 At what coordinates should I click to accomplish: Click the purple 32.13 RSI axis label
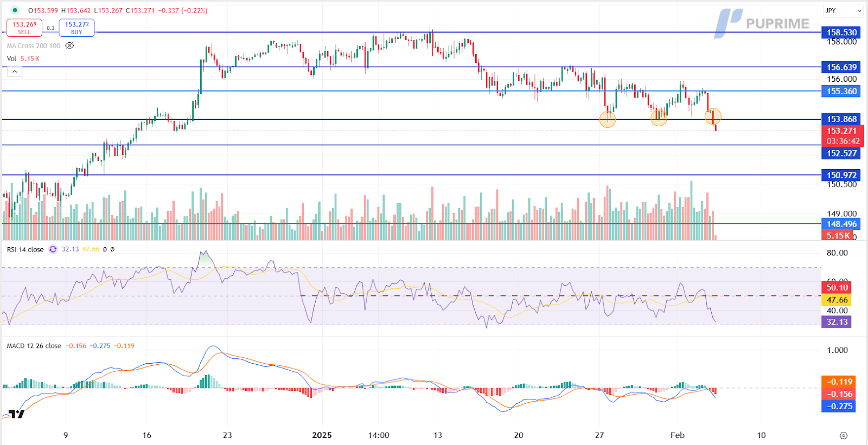click(837, 322)
